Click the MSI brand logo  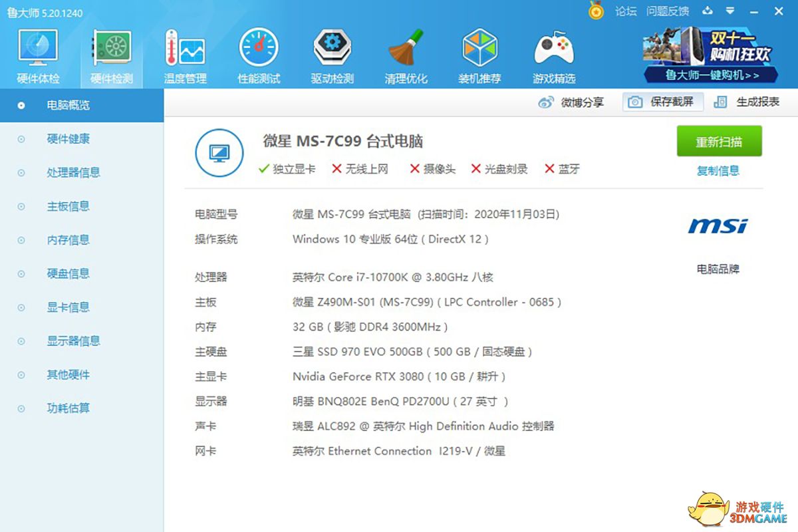pos(718,226)
